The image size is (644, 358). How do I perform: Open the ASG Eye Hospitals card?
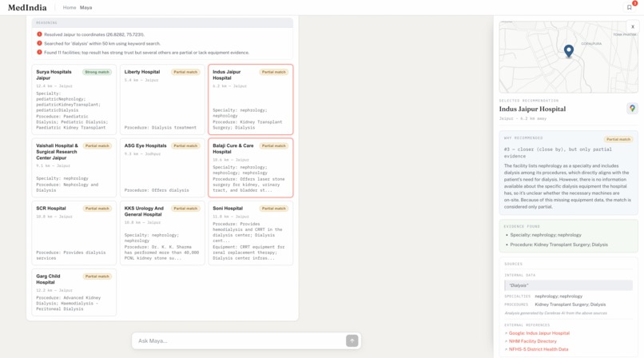(162, 168)
